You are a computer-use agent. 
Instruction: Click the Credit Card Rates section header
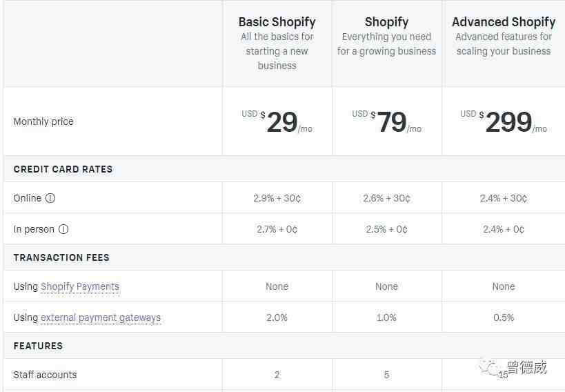tap(63, 169)
